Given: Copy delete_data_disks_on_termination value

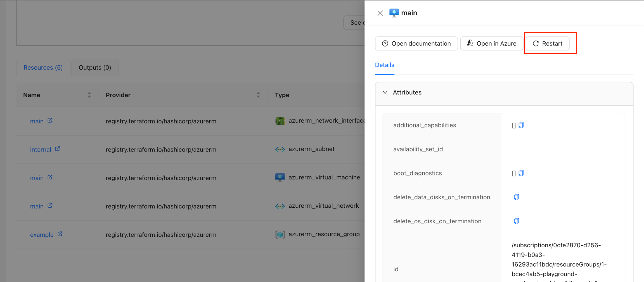Looking at the screenshot, I should pos(516,197).
